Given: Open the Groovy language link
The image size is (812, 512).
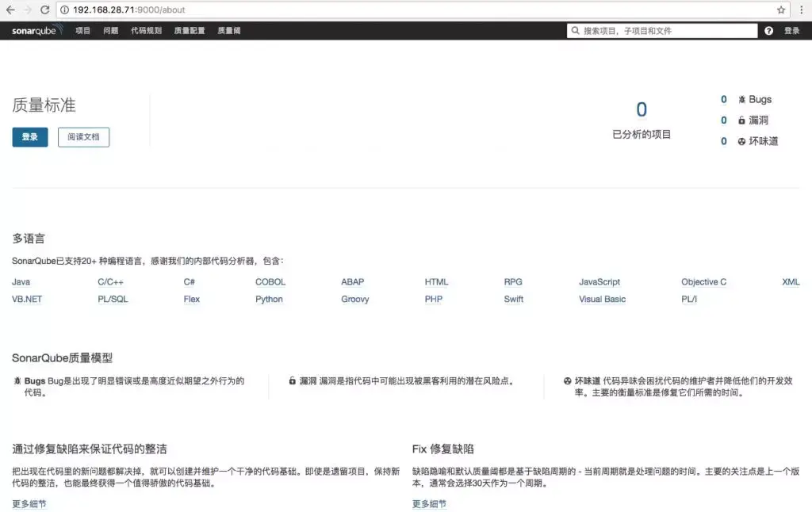Looking at the screenshot, I should pyautogui.click(x=355, y=300).
